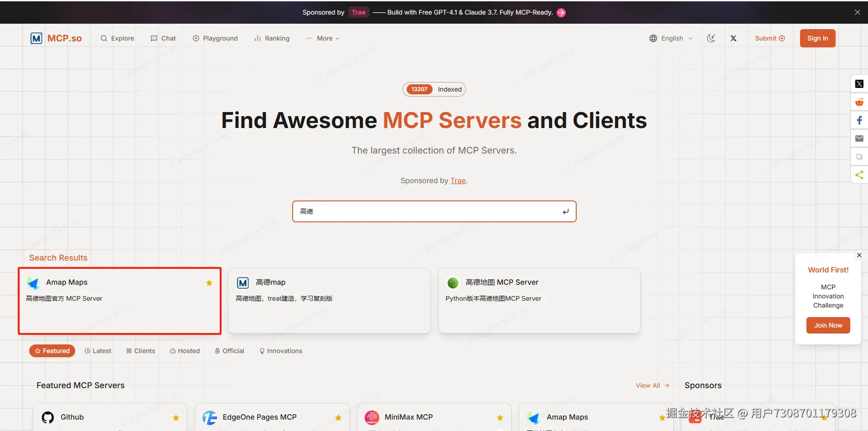
Task: Toggle dark mode with the moon icon
Action: (711, 38)
